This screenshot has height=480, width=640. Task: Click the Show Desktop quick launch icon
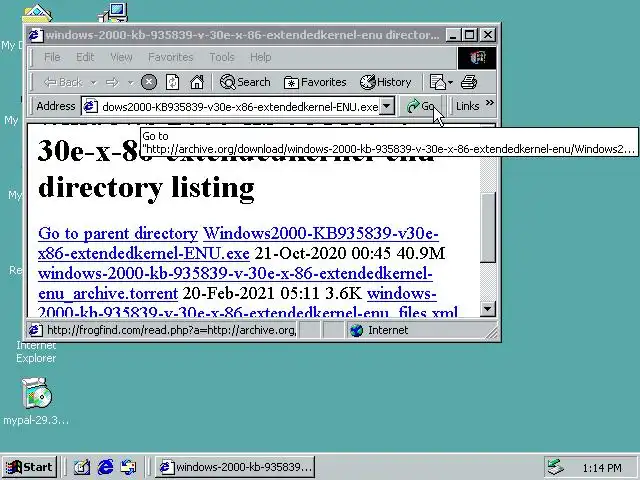coord(82,467)
